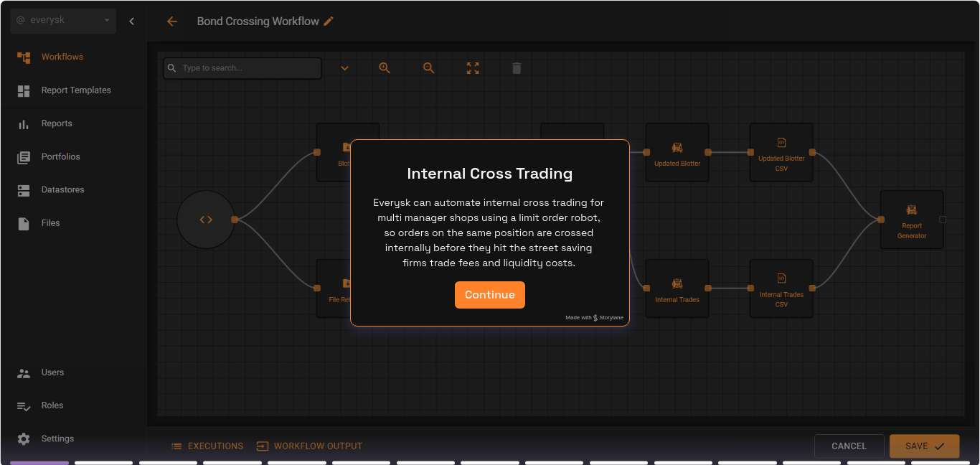Viewport: 980px width, 465px height.
Task: Open the search filter dropdown chevron
Action: tap(344, 67)
